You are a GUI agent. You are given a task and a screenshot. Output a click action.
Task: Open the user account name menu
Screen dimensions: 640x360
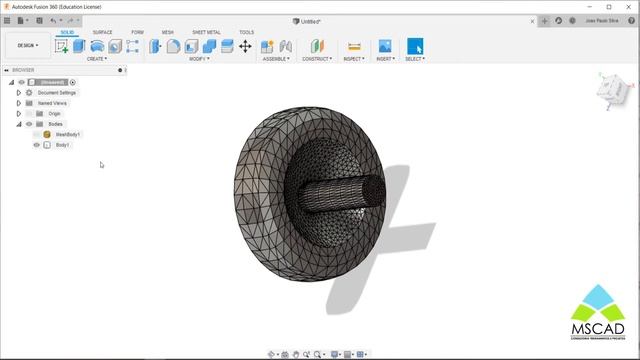coord(602,20)
